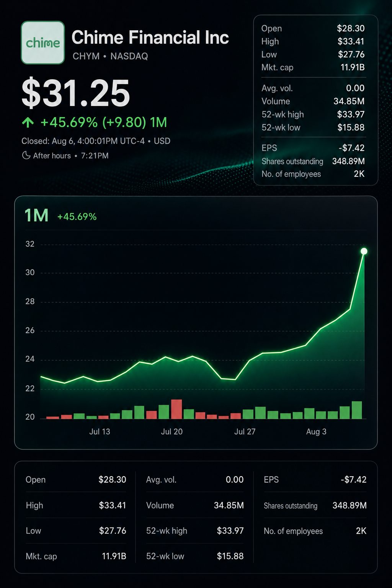The width and height of the screenshot is (392, 588).
Task: Click the glowing endpoint dot on the chart line
Action: 364,251
